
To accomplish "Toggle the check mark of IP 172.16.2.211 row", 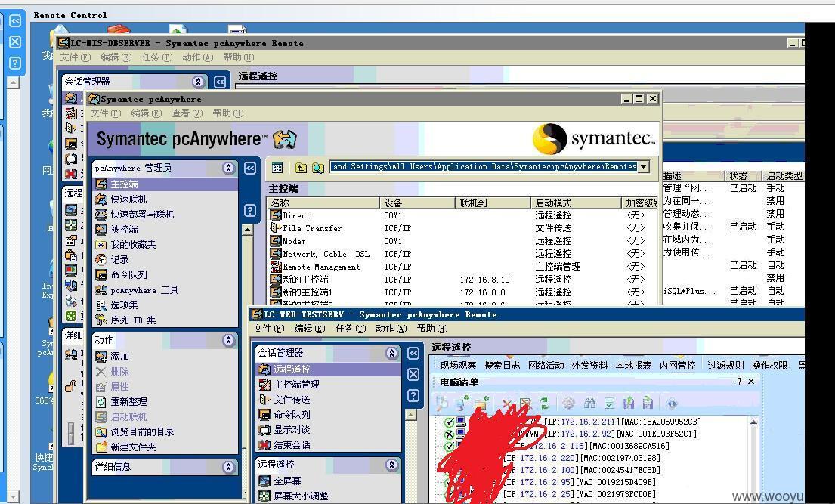I will [x=449, y=422].
